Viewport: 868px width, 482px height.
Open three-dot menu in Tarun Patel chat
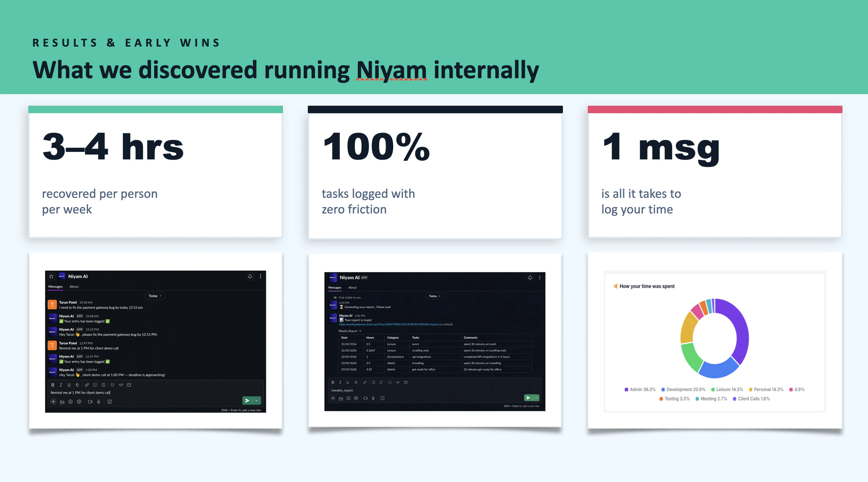point(261,276)
